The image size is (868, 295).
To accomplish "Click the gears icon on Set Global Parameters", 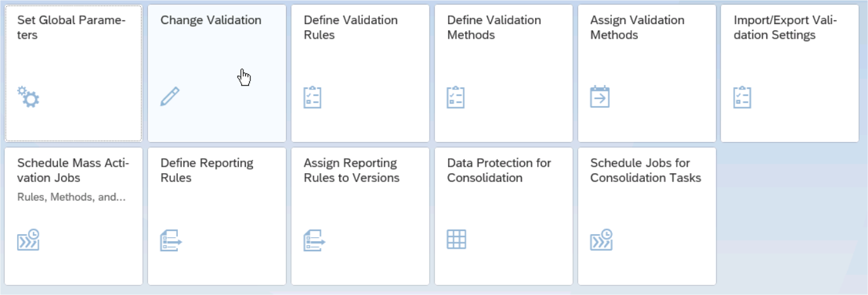I will pos(28,96).
